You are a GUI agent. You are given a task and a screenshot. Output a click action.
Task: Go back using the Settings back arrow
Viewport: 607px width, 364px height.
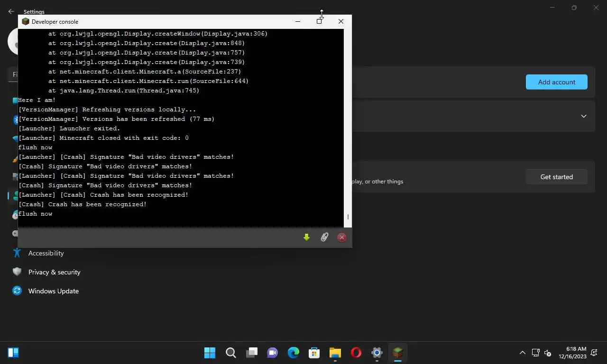click(11, 11)
